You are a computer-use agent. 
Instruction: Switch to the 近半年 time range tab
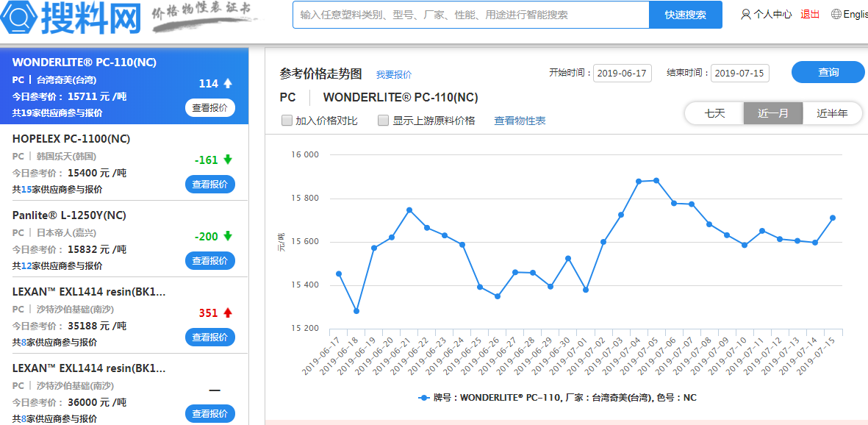pos(832,113)
